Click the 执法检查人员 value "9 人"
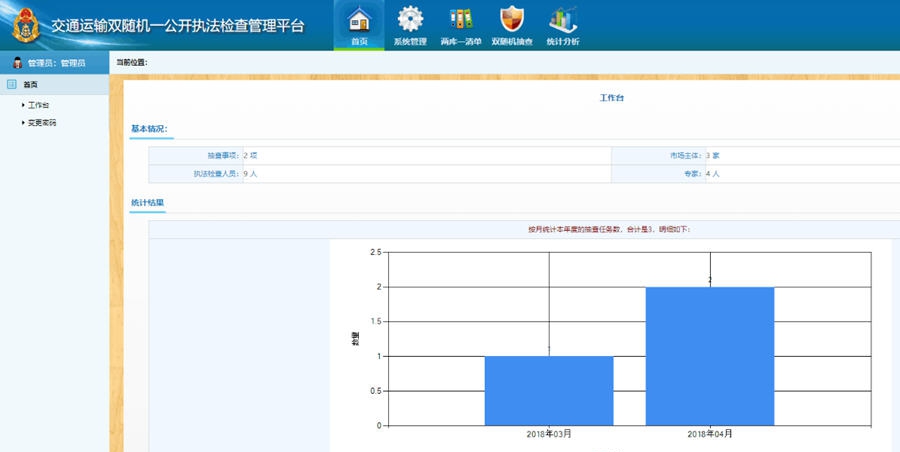This screenshot has height=452, width=900. coord(250,174)
